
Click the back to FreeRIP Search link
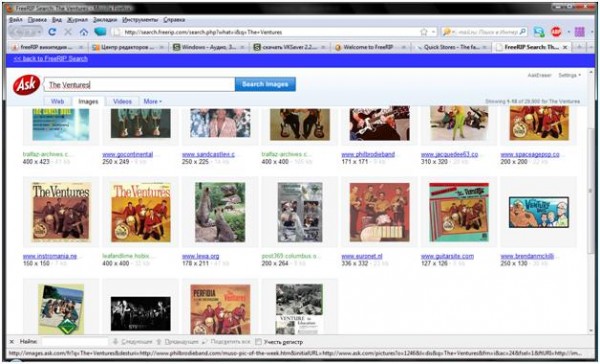point(51,59)
